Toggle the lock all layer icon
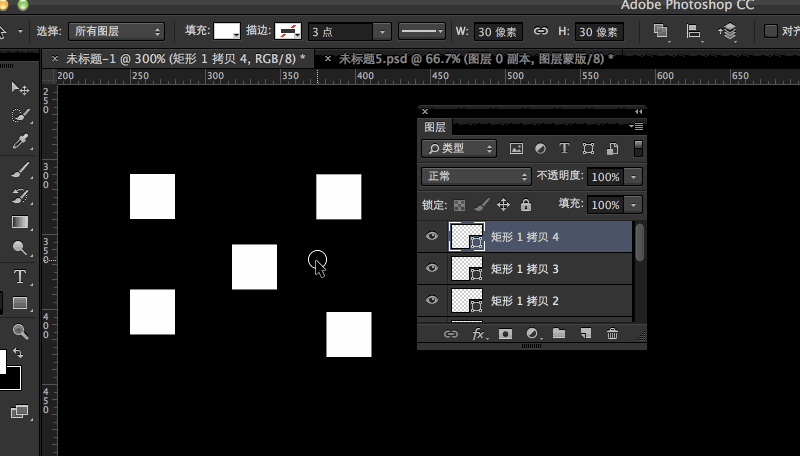 [526, 205]
